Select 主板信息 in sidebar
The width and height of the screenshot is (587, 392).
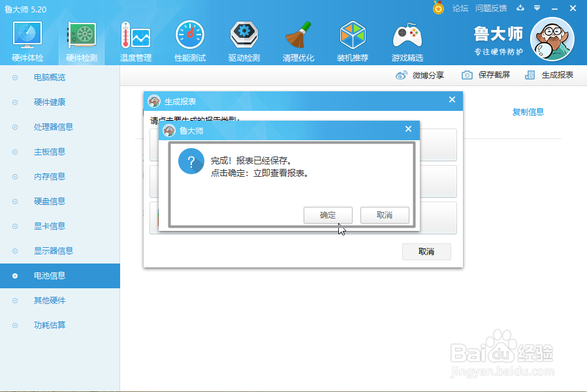[x=60, y=152]
